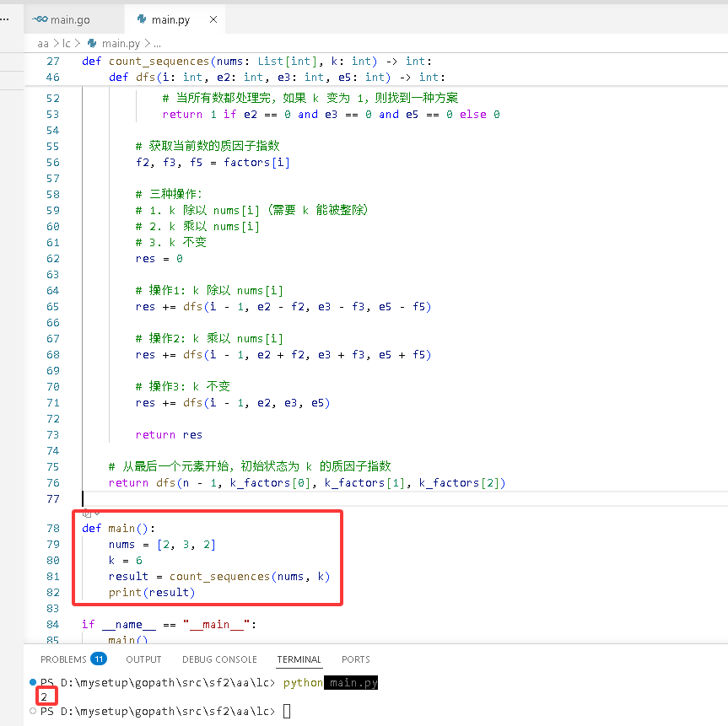Click the Python icon on main.py tab
The image size is (728, 726).
pyautogui.click(x=142, y=19)
